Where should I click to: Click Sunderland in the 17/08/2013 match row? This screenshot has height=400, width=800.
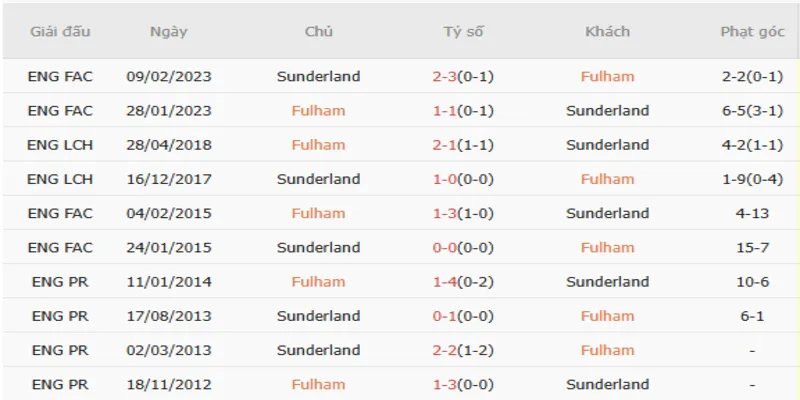tap(318, 316)
